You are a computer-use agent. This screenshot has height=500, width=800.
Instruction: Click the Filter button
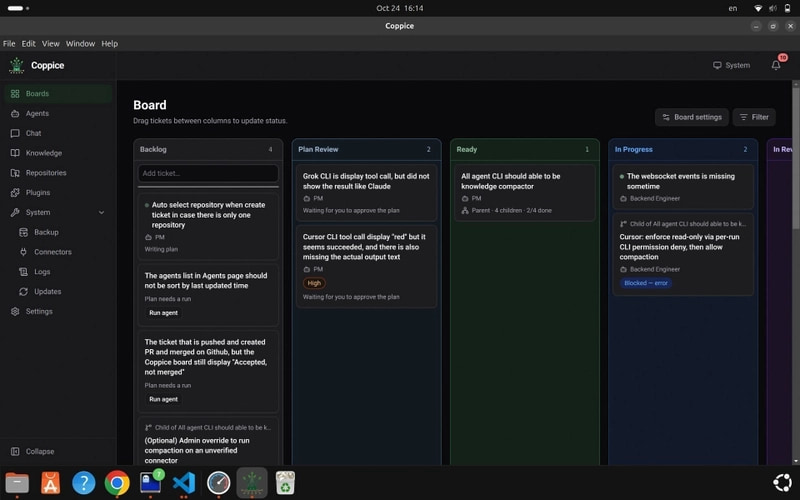click(754, 117)
